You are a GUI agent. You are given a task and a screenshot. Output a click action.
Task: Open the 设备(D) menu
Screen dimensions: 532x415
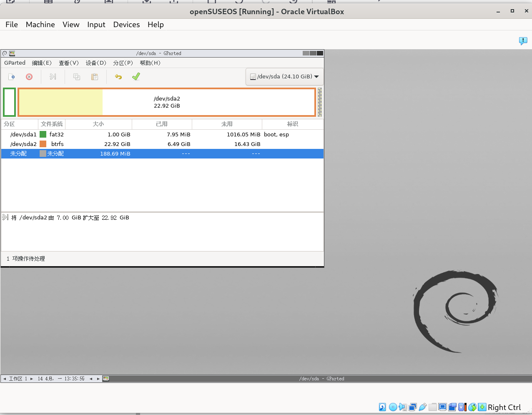(x=96, y=63)
